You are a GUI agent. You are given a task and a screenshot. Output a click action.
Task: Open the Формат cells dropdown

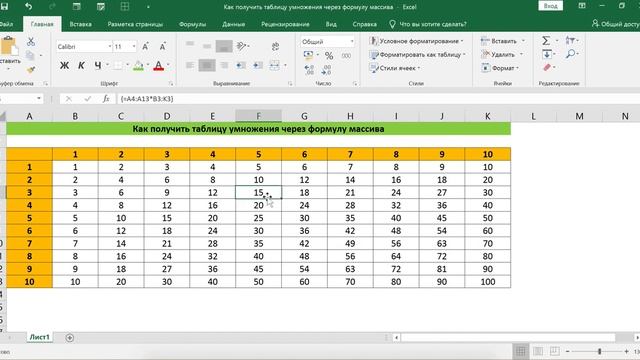[500, 68]
